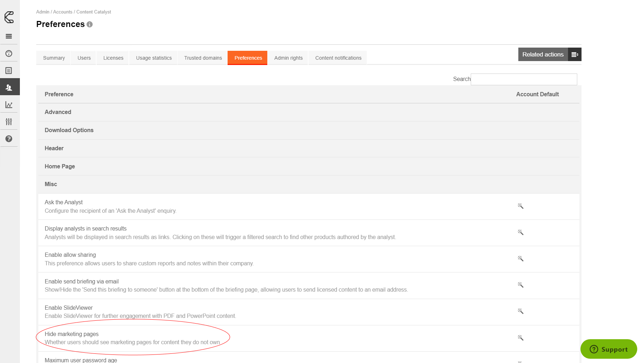Screen dimensions: 644x363
Task: Switch to the Usage statistics tab
Action: point(154,58)
